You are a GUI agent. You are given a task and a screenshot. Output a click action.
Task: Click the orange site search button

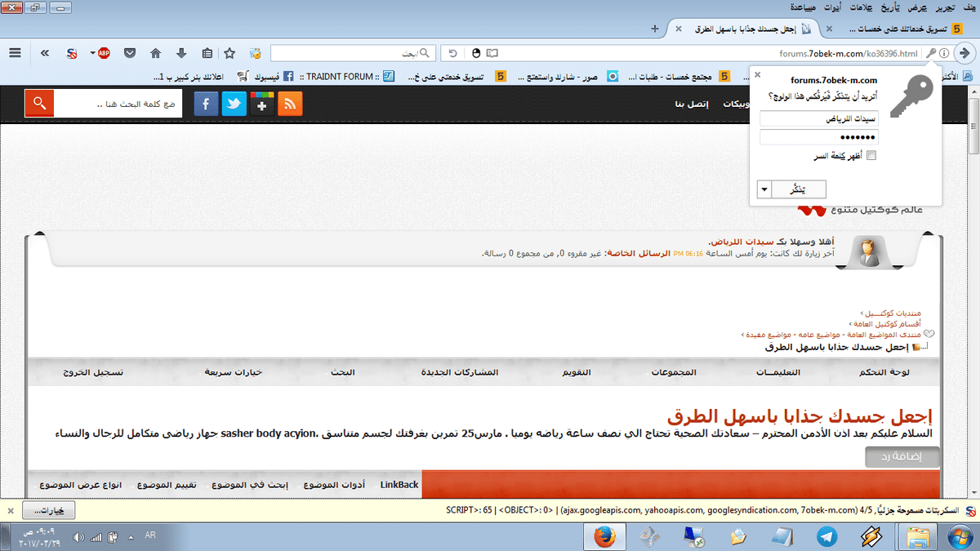(x=39, y=104)
